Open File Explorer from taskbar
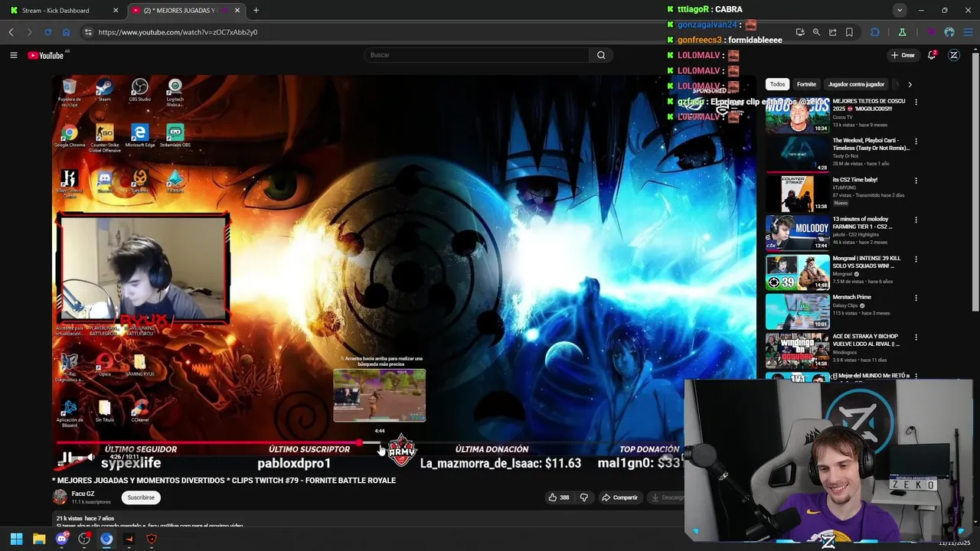 click(39, 539)
